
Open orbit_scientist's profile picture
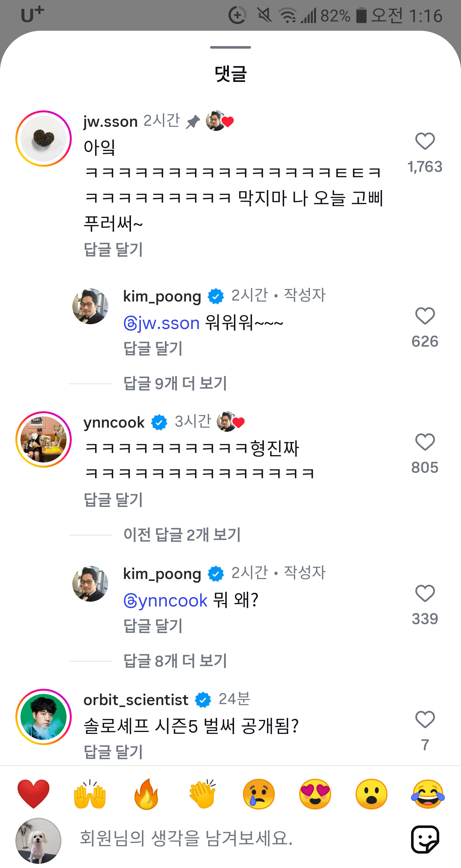tap(44, 717)
